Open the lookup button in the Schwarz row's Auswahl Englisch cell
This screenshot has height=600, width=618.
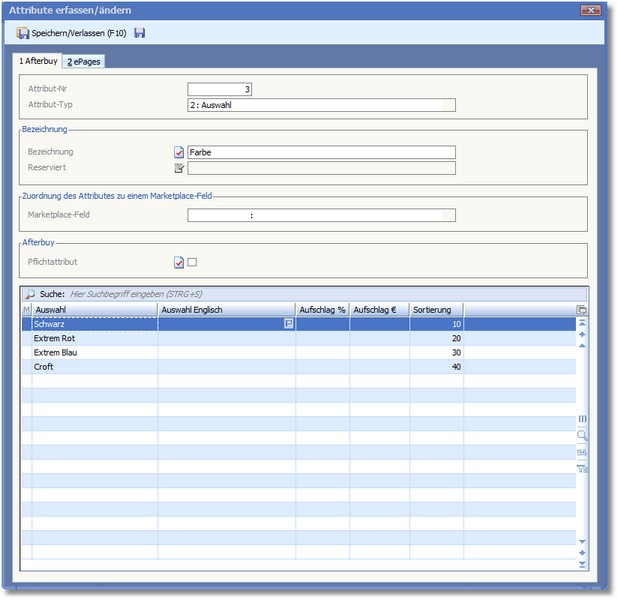click(289, 324)
